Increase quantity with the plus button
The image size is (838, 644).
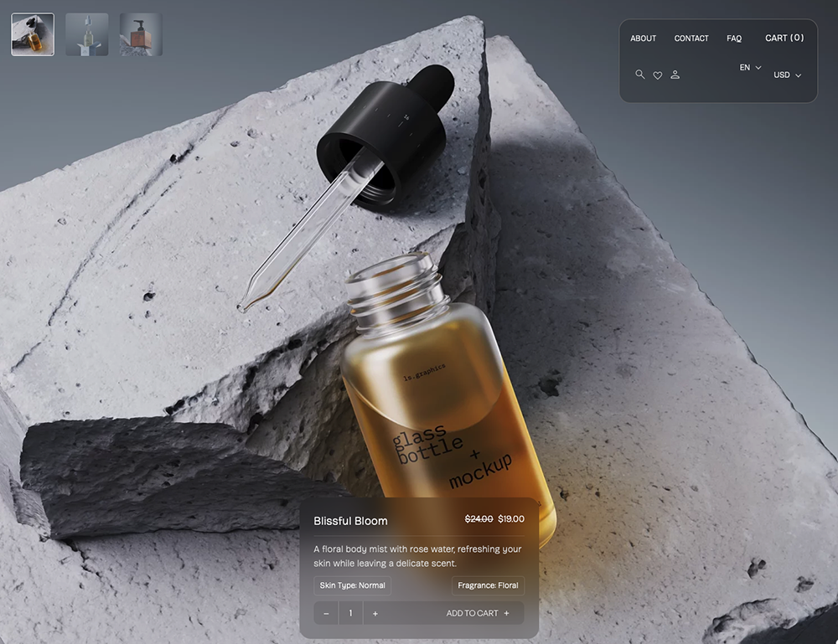pos(375,613)
